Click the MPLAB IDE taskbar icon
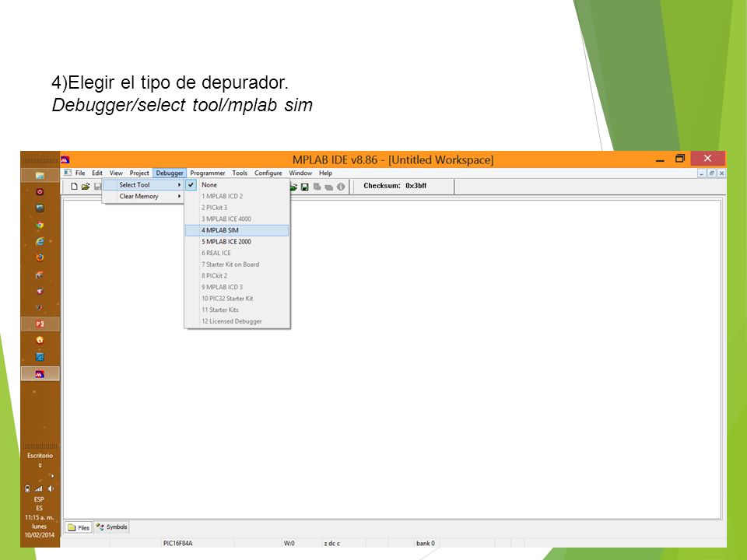 tap(40, 374)
